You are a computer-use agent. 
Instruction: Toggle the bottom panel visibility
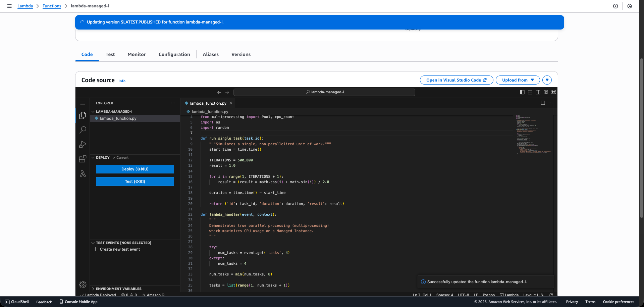point(530,92)
